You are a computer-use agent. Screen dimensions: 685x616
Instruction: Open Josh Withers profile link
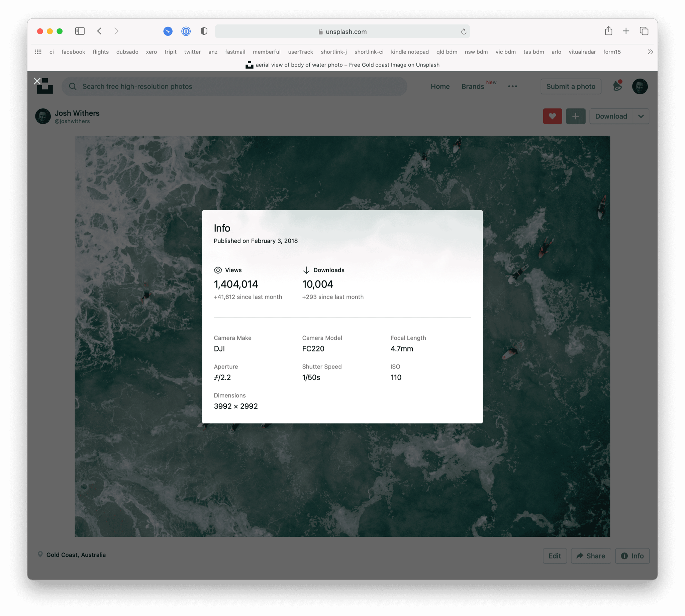point(77,113)
